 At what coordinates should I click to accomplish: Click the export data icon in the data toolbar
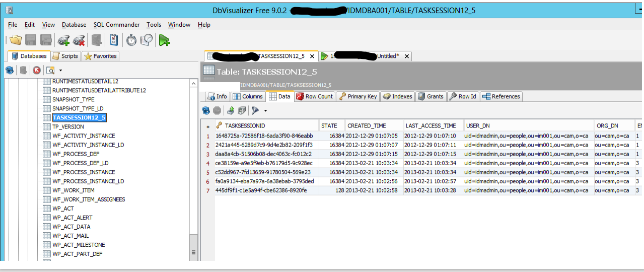231,110
